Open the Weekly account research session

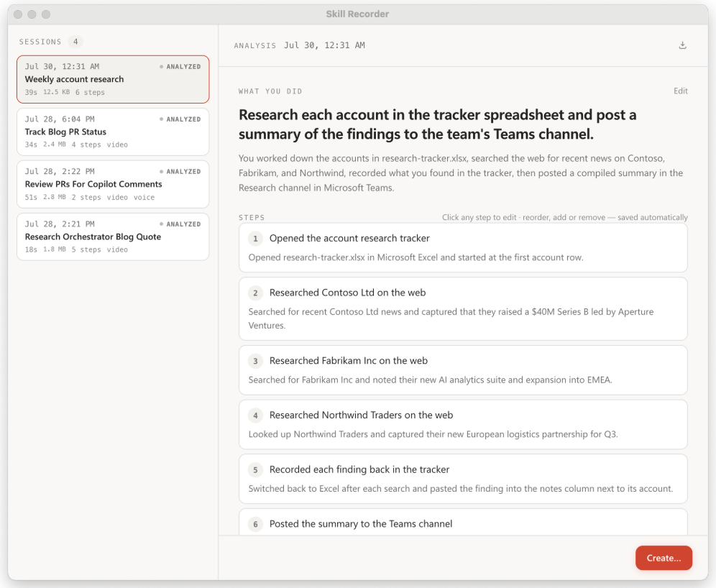point(113,80)
